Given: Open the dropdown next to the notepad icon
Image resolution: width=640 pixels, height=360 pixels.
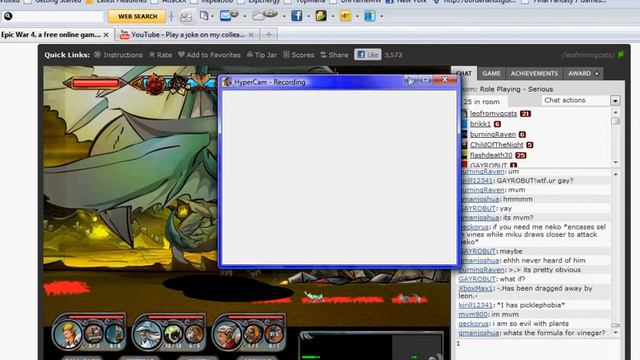Looking at the screenshot, I should tap(333, 16).
